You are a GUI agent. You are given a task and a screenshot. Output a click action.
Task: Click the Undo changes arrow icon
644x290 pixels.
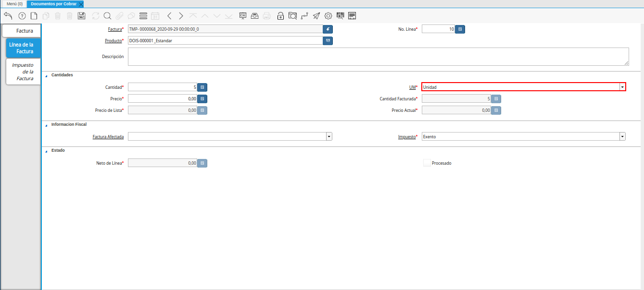[8, 16]
